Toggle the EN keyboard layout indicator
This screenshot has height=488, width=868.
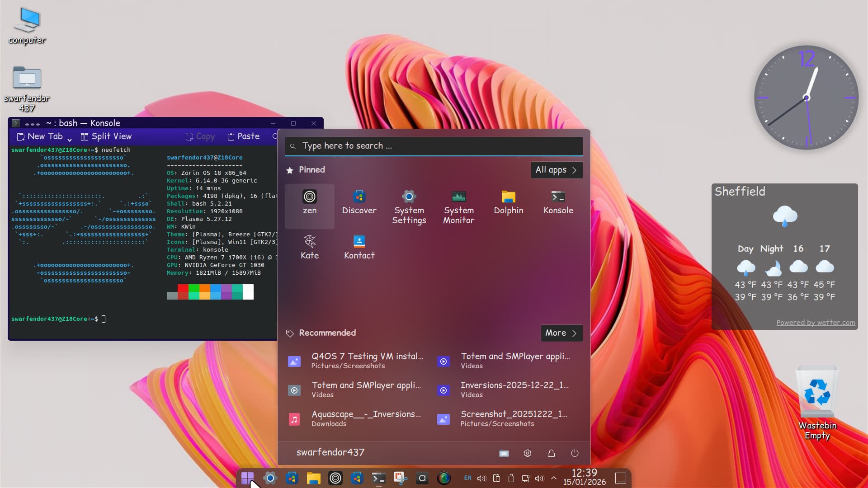467,478
